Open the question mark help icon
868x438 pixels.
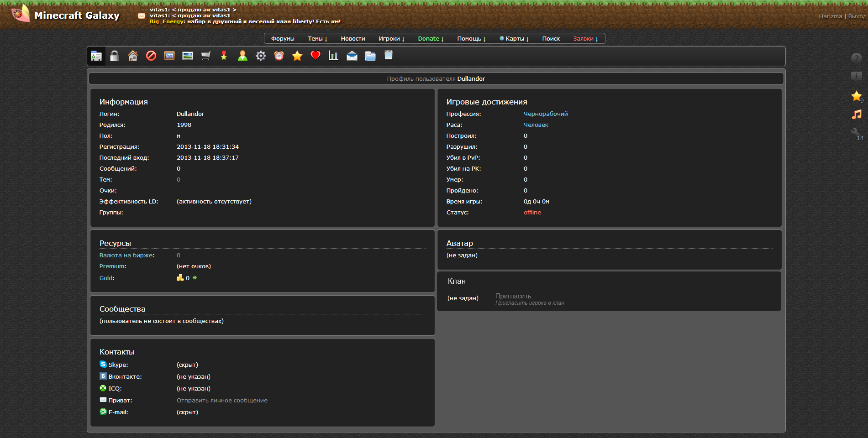tap(856, 58)
